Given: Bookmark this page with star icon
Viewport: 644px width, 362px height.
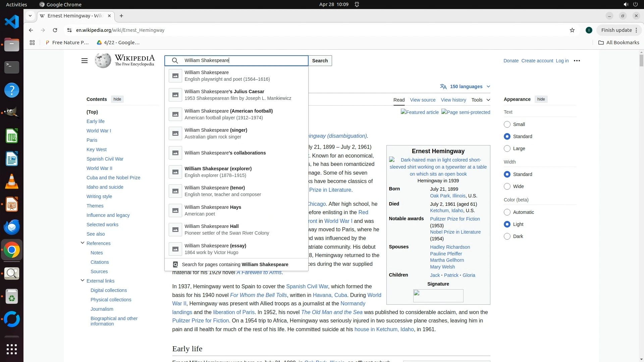Looking at the screenshot, I should (572, 30).
